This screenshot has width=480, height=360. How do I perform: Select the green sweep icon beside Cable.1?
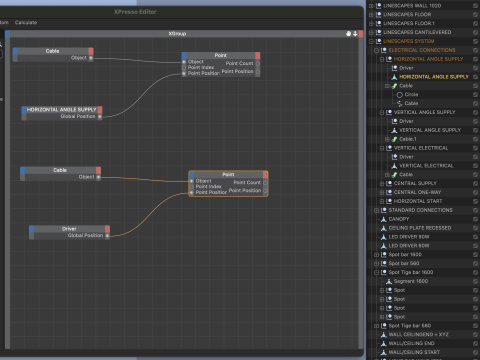[x=394, y=139]
